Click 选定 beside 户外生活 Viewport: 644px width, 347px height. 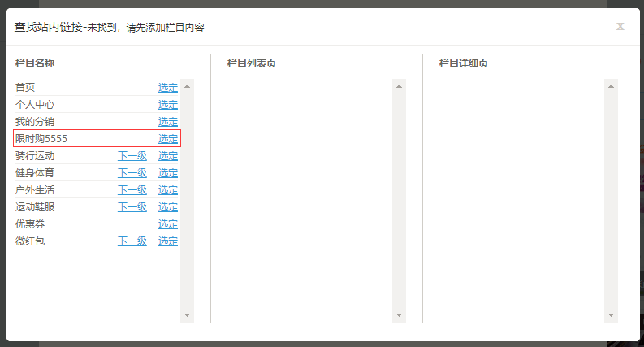click(x=168, y=190)
